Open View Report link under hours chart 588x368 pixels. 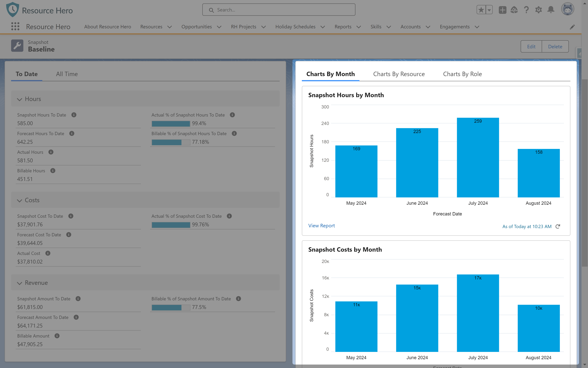pyautogui.click(x=321, y=226)
